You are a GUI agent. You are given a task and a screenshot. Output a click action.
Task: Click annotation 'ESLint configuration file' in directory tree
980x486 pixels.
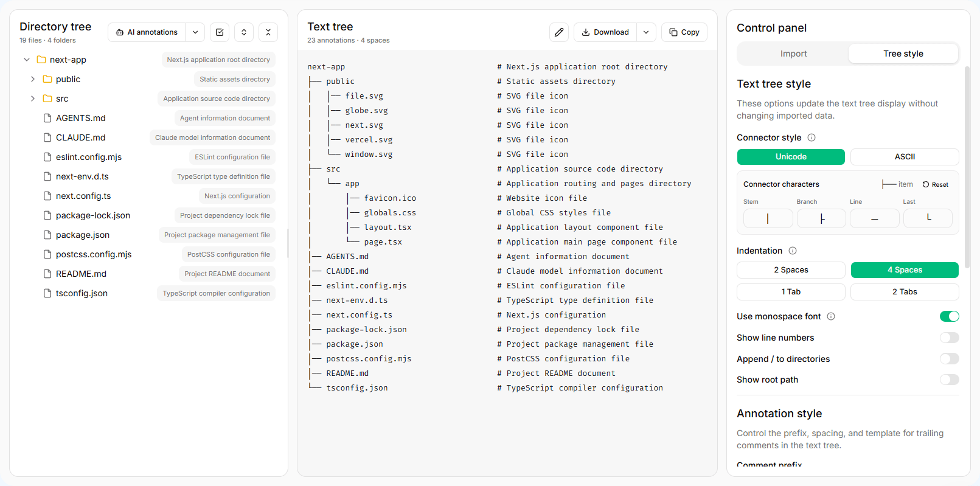[232, 157]
